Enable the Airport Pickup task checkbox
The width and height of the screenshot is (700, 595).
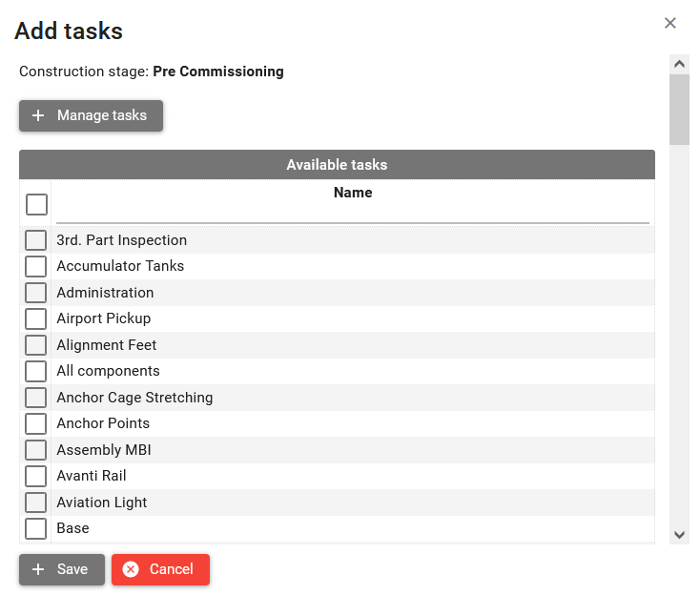35,318
